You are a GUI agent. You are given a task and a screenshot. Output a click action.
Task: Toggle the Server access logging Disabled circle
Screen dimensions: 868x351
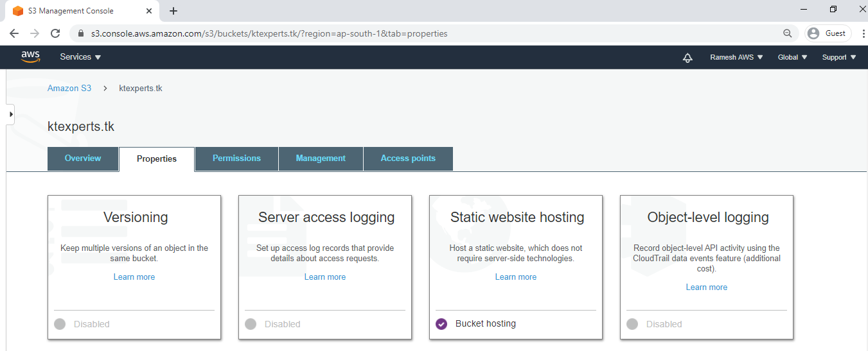(x=251, y=324)
